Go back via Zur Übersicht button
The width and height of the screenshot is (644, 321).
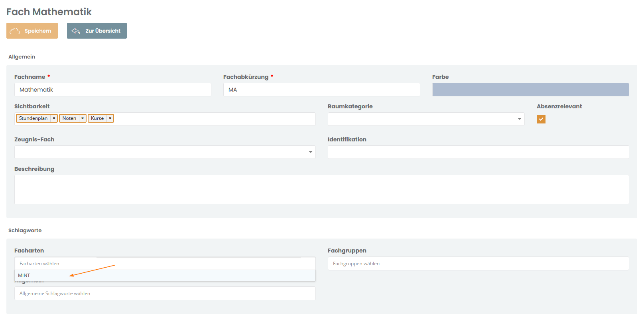(97, 31)
